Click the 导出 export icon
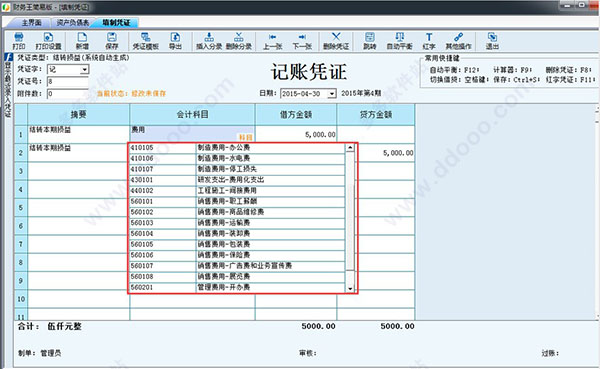 [175, 41]
